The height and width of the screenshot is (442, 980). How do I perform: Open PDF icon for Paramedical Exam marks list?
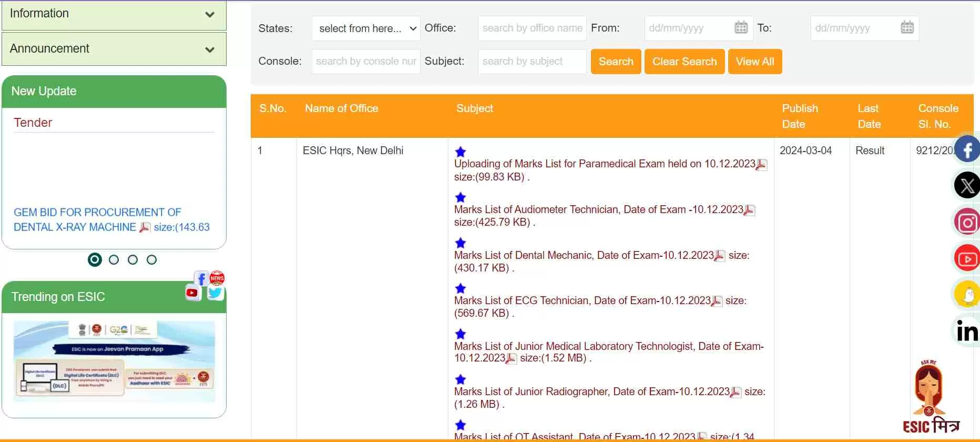(761, 165)
